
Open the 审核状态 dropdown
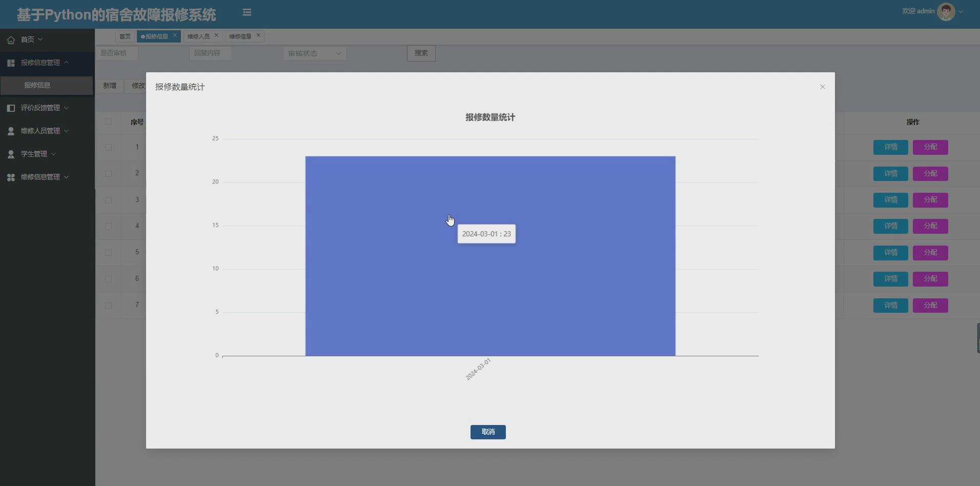click(x=315, y=53)
